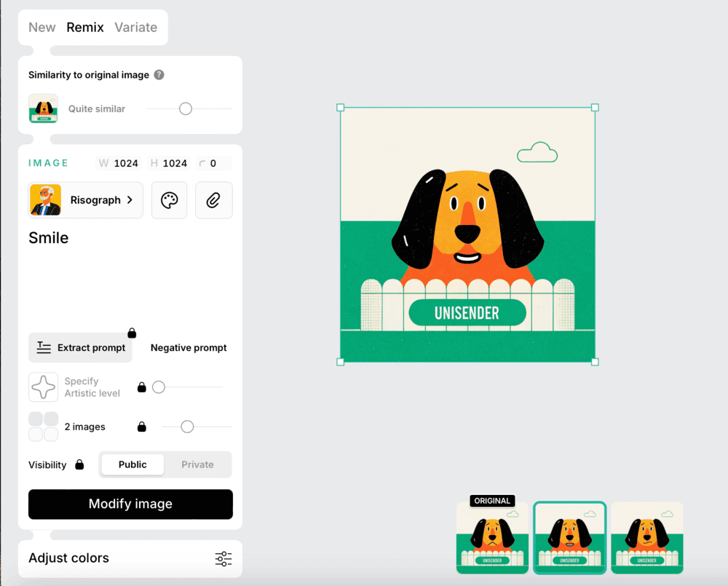Screen dimensions: 728x586
Task: Edit the image width field 1024
Action: (119, 164)
